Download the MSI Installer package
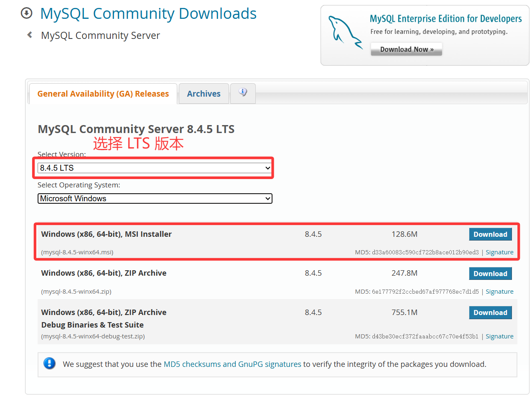 click(x=490, y=234)
